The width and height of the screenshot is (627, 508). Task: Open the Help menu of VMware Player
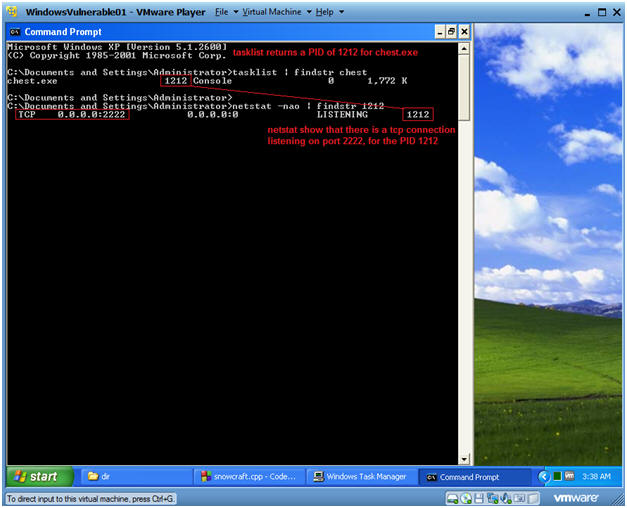tap(324, 12)
